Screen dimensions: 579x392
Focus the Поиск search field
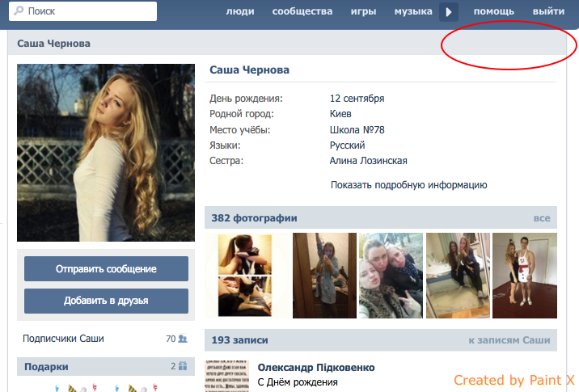82,11
